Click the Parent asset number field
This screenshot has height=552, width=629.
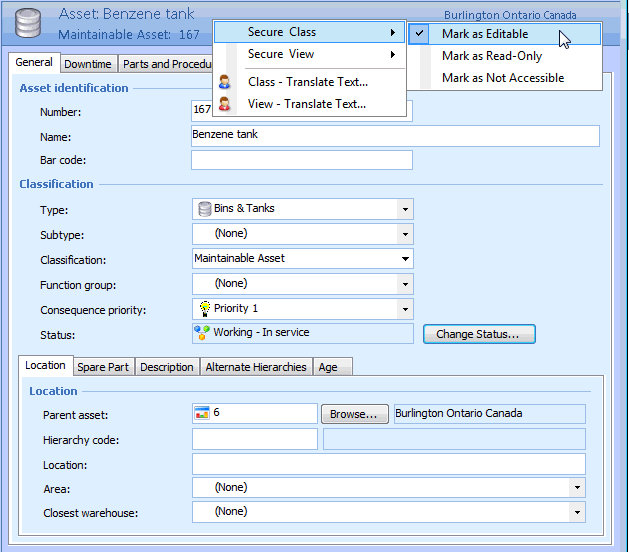point(255,414)
